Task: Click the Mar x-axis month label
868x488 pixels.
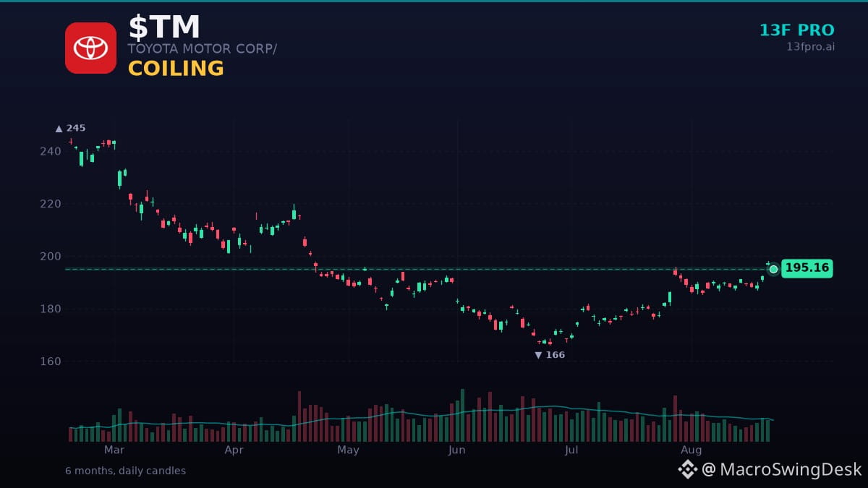Action: tap(114, 450)
